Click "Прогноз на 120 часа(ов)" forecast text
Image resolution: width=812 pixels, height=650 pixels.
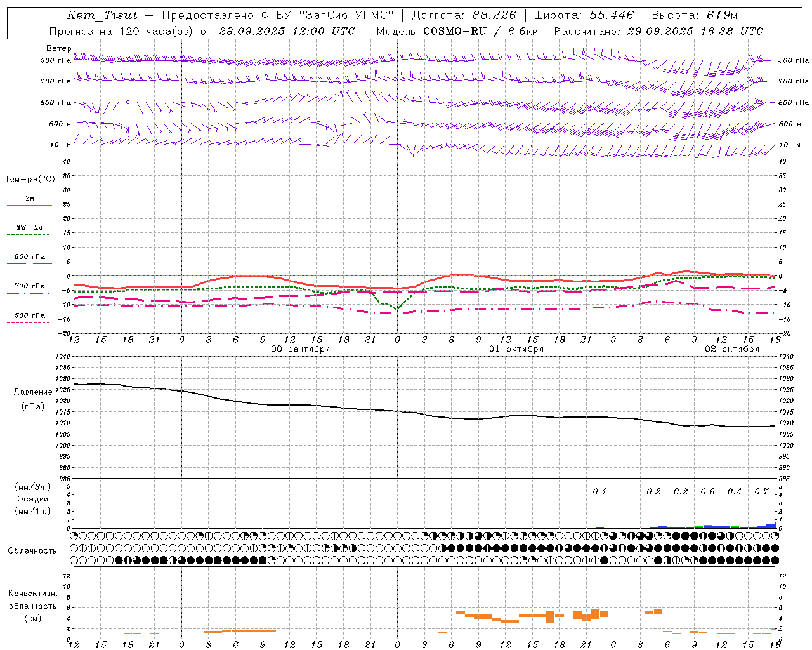click(122, 31)
